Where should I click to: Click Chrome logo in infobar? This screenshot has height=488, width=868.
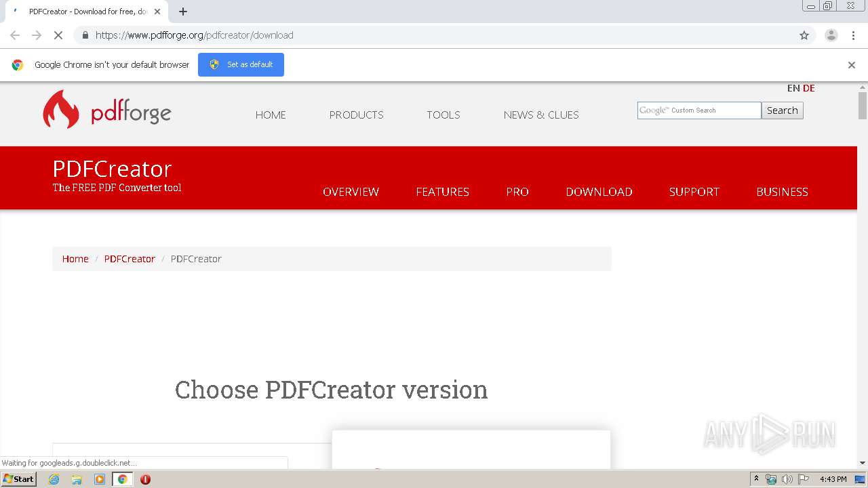pyautogui.click(x=18, y=65)
